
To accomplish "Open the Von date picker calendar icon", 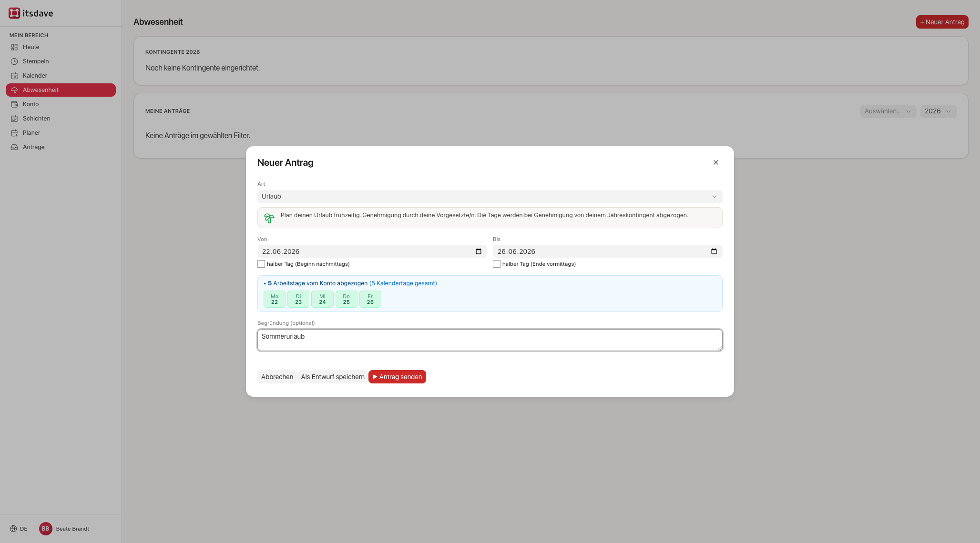I will point(479,251).
